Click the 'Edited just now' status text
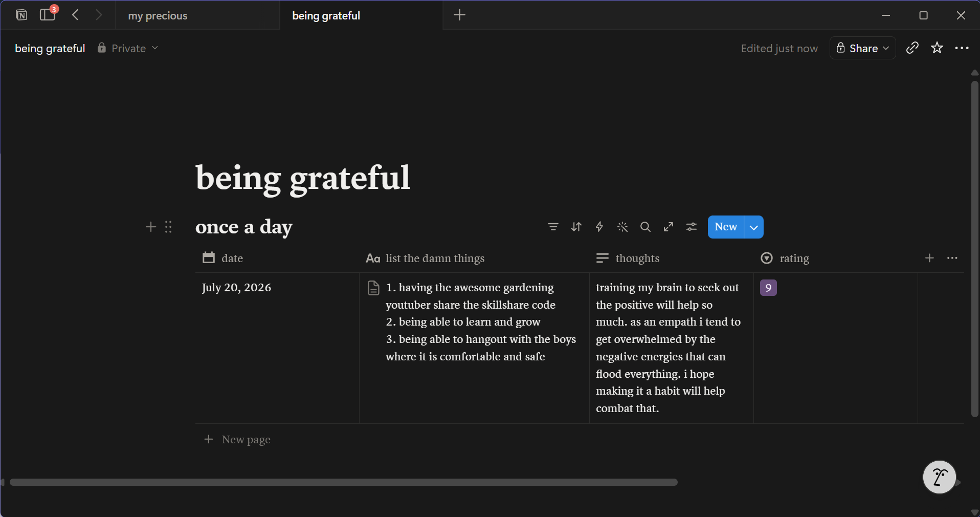The height and width of the screenshot is (517, 980). click(x=779, y=48)
